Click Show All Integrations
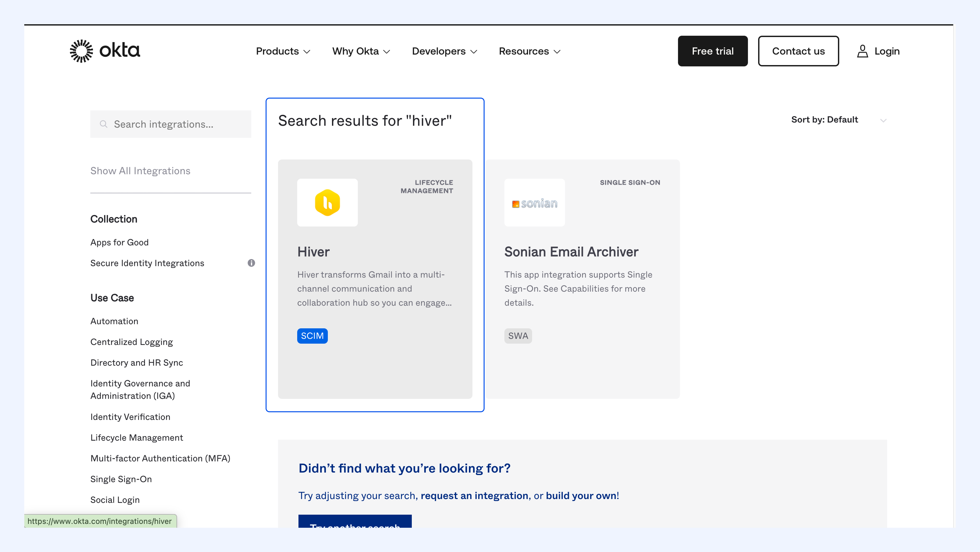 tap(140, 171)
